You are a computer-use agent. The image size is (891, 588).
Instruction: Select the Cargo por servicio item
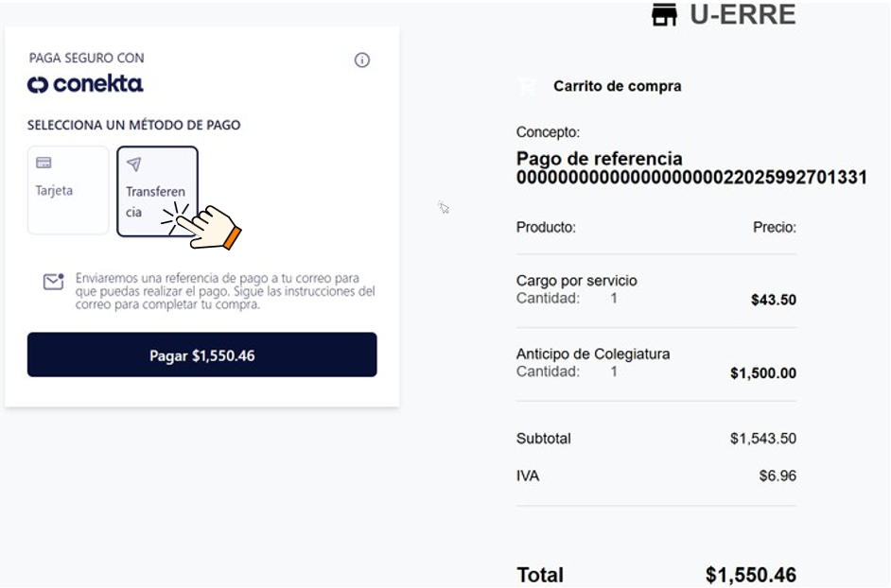pos(577,281)
